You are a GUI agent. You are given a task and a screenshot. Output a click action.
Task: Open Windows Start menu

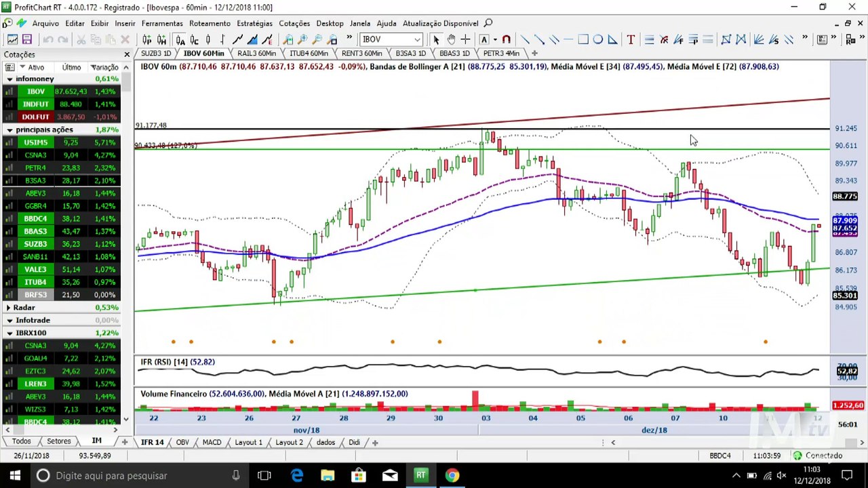(15, 475)
